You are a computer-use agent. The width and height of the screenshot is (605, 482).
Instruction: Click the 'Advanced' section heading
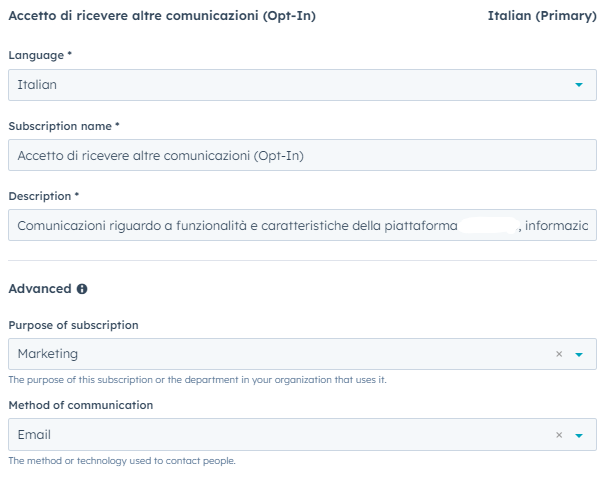tap(40, 289)
